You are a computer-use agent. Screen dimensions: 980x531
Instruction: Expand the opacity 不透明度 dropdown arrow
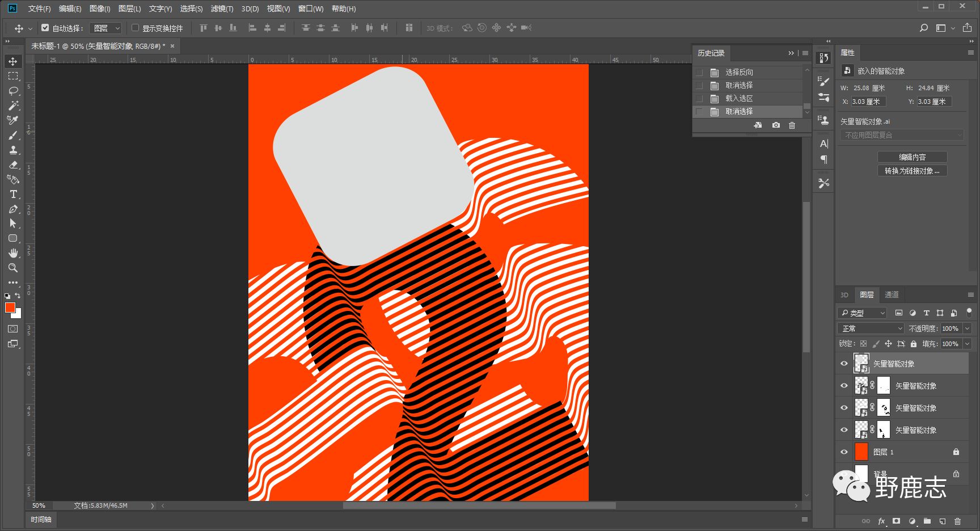[967, 328]
